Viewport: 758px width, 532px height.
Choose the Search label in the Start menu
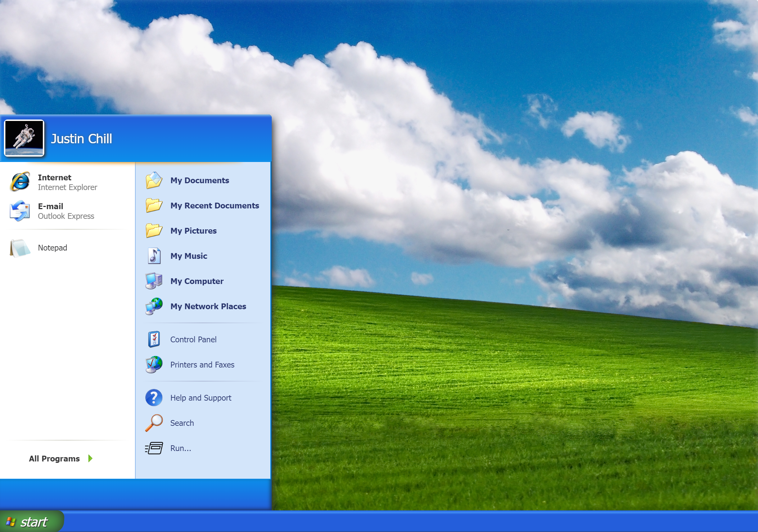coord(182,423)
